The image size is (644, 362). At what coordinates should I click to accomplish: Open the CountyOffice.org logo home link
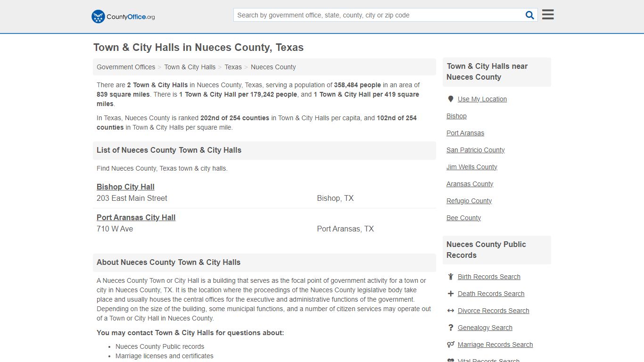pyautogui.click(x=123, y=16)
